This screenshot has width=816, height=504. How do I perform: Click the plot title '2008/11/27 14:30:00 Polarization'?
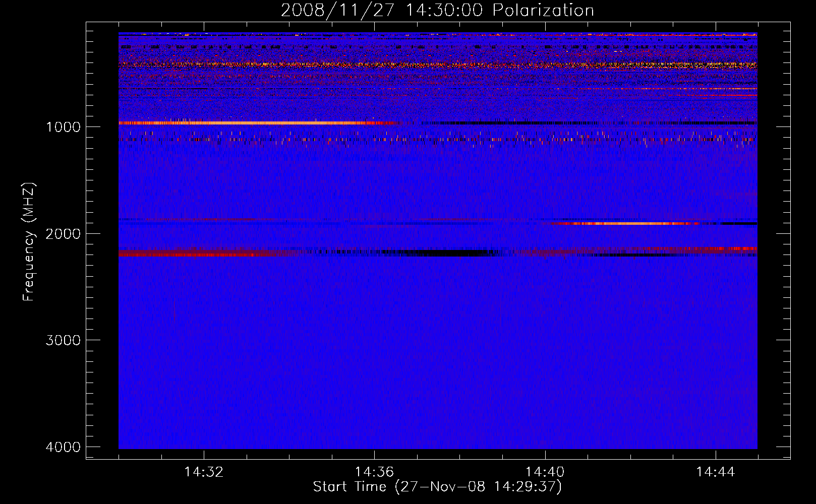(x=437, y=10)
